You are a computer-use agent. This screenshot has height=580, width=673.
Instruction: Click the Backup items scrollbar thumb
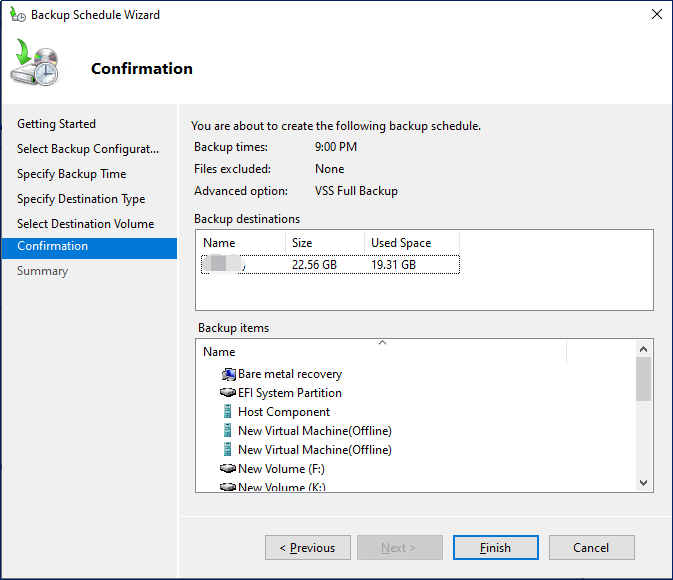click(643, 379)
